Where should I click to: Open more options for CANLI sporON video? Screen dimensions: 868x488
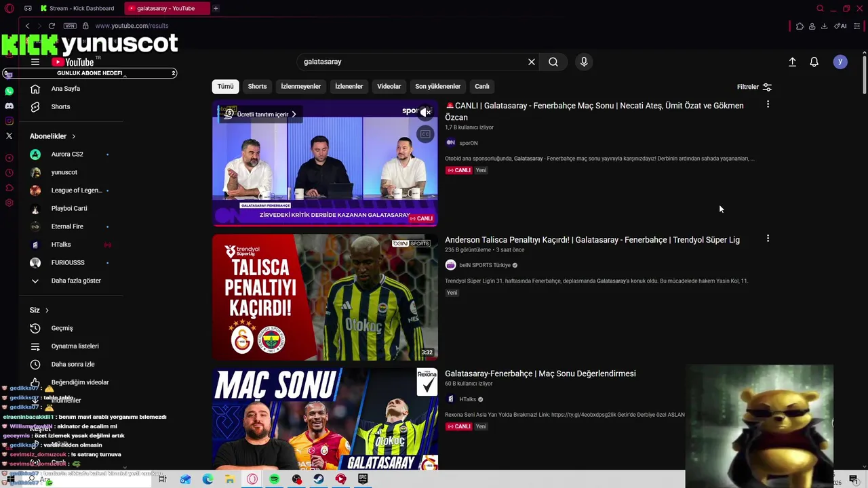coord(768,104)
